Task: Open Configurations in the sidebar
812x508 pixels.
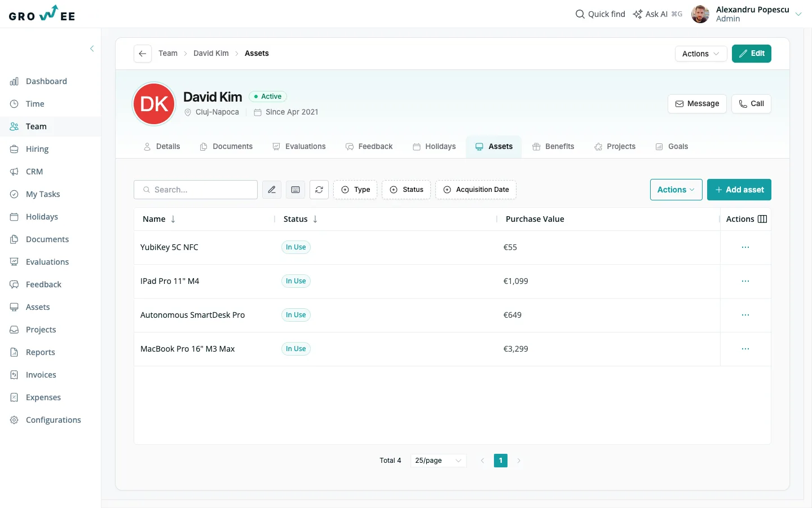Action: [x=50, y=420]
